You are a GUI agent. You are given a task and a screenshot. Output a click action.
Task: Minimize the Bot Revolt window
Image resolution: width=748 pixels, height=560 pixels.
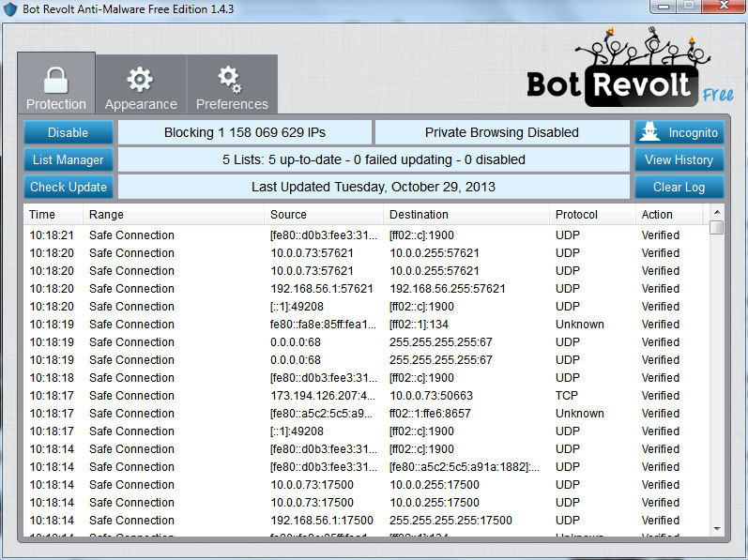[664, 7]
